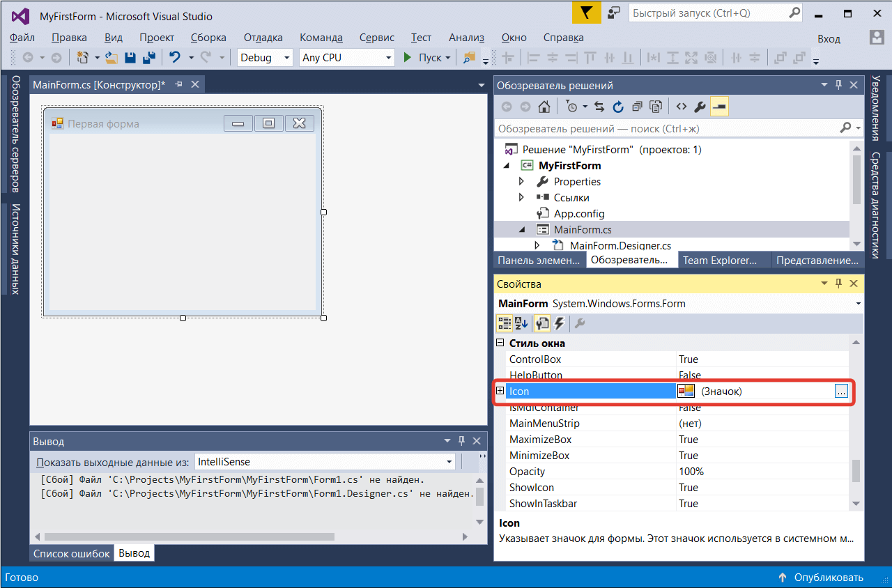Image resolution: width=892 pixels, height=588 pixels.
Task: Toggle auto-hide pin on Вывод panel
Action: (461, 441)
